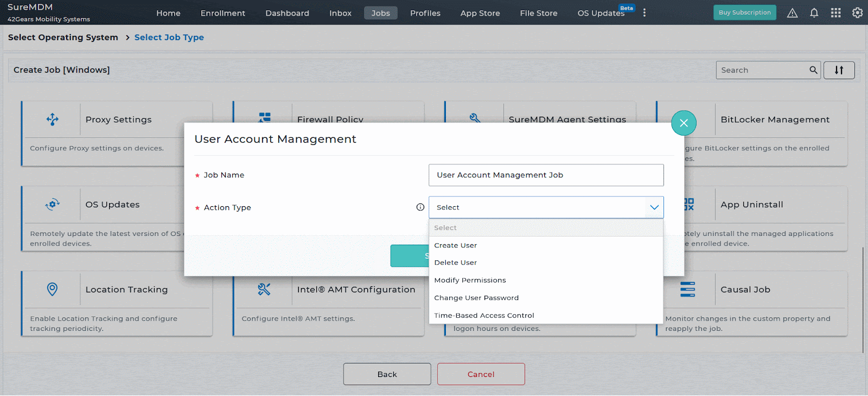Open the OS Updates card title
The height and width of the screenshot is (396, 868).
point(112,205)
